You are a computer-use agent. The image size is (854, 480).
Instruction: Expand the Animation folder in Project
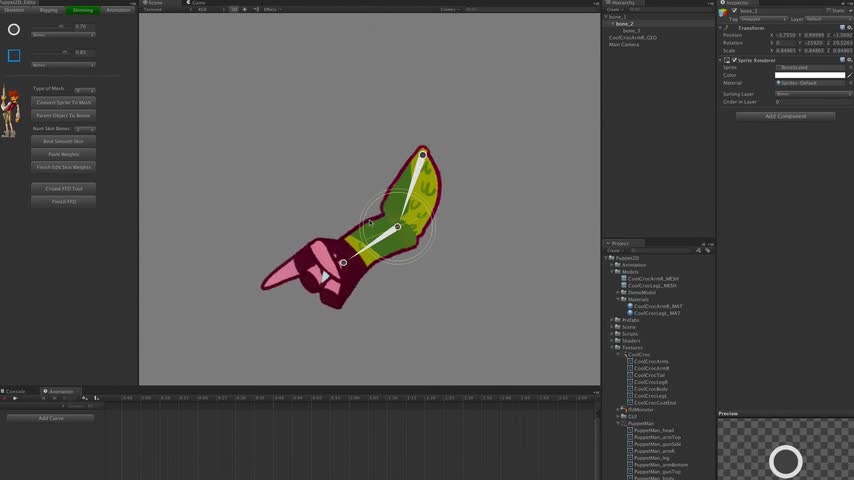pyautogui.click(x=612, y=265)
